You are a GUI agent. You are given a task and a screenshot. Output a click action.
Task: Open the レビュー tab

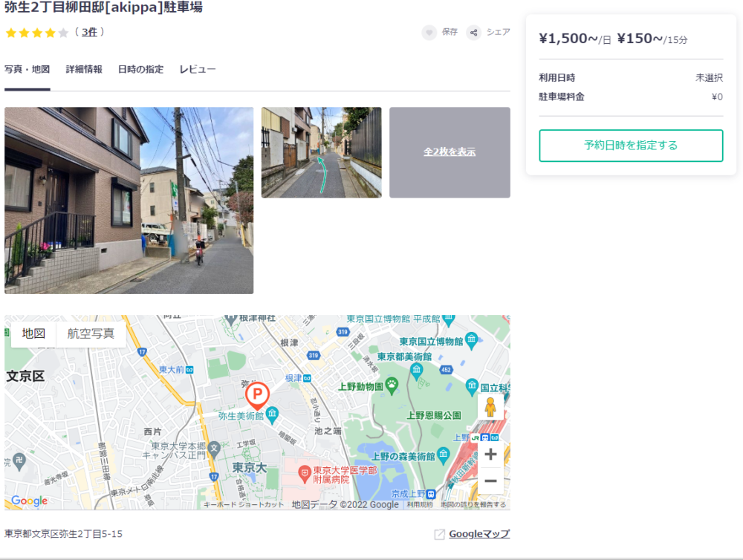[198, 70]
